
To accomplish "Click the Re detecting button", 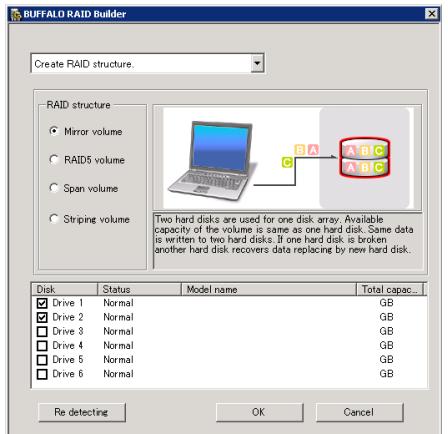I will pos(82,412).
